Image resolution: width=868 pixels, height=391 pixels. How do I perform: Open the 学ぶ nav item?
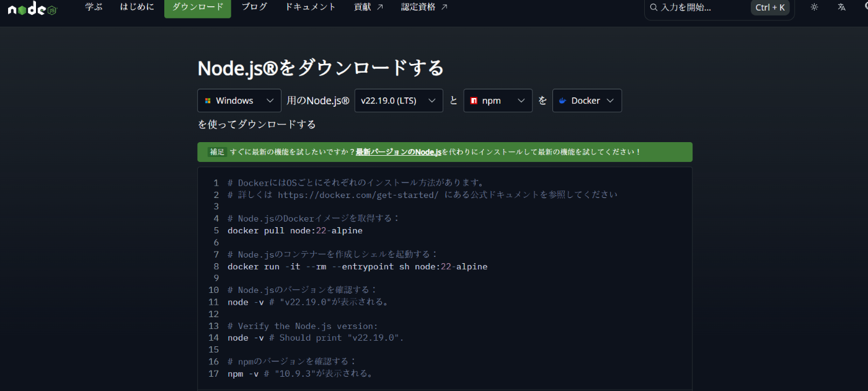click(94, 7)
